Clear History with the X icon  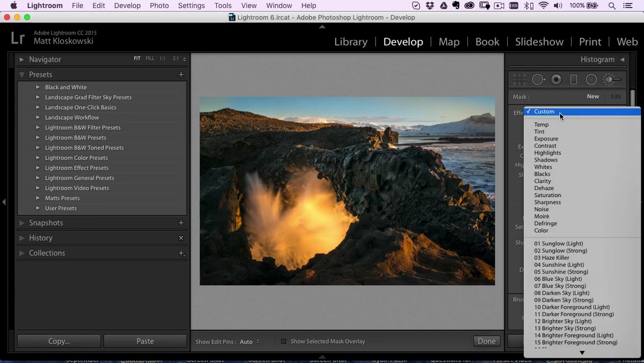coord(181,238)
